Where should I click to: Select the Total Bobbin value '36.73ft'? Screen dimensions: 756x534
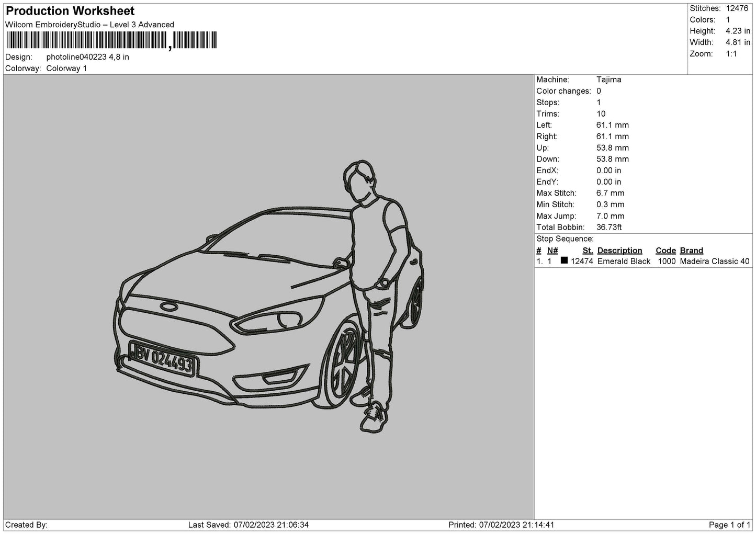tap(609, 228)
